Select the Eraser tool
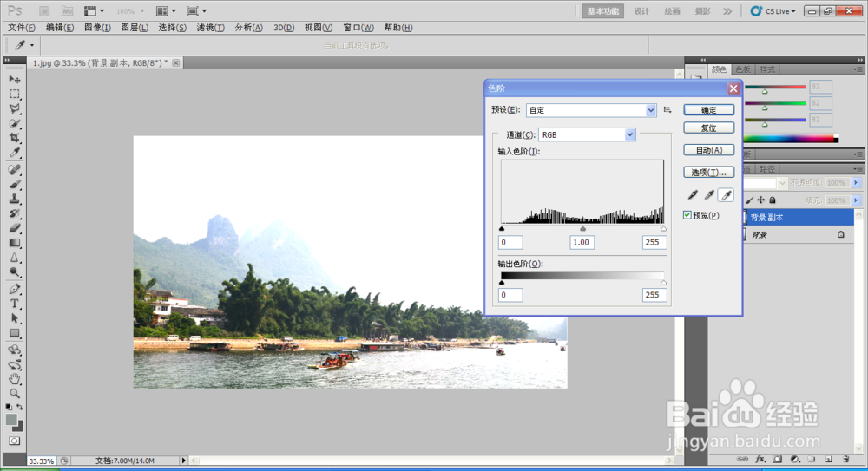Screen dimensions: 868x471 pyautogui.click(x=15, y=228)
